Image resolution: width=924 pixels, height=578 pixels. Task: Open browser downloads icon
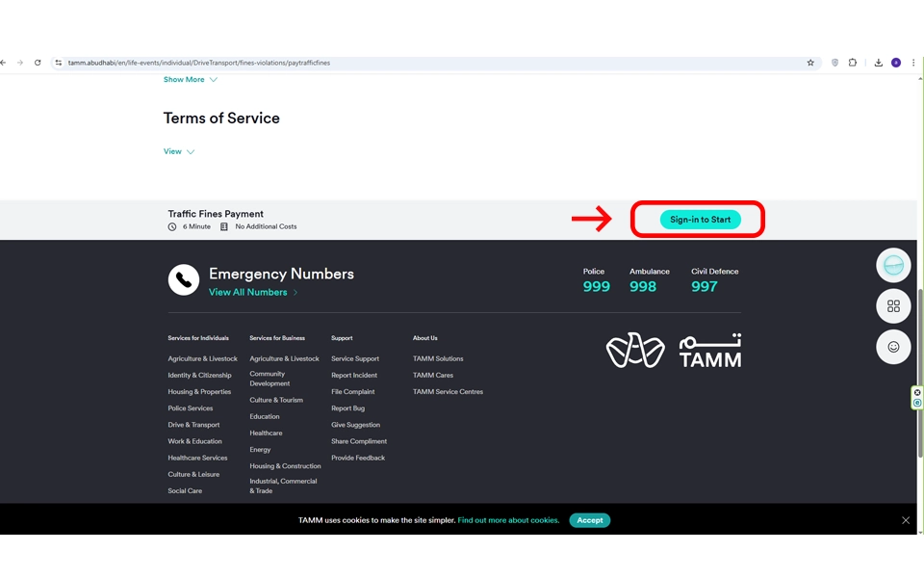[x=878, y=63]
